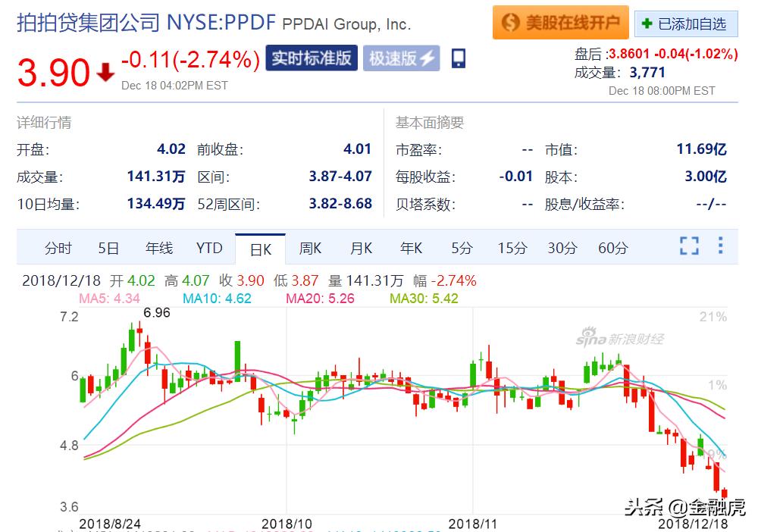761x532 pixels.
Task: Switch to the 月K monthly chart
Action: [x=361, y=248]
